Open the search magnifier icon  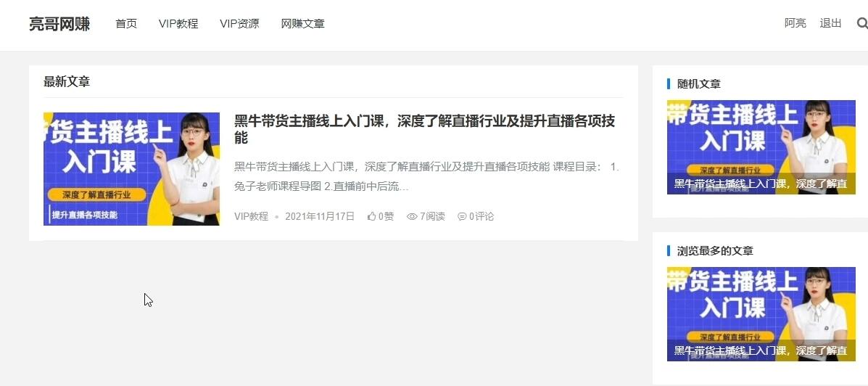861,23
